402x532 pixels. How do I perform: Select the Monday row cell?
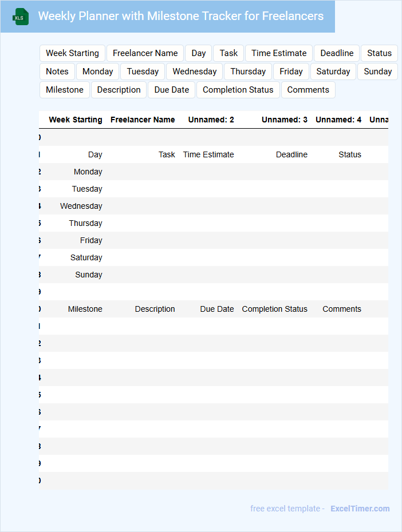[x=88, y=172]
